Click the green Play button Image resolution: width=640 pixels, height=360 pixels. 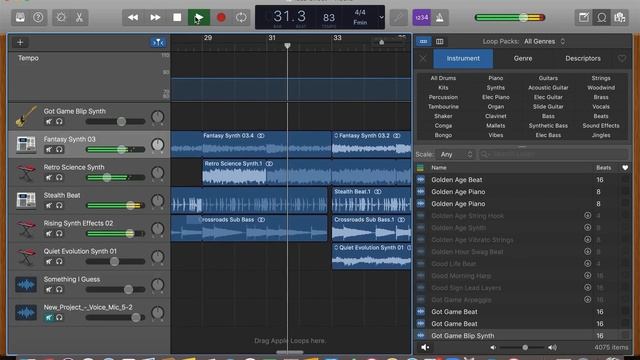199,18
